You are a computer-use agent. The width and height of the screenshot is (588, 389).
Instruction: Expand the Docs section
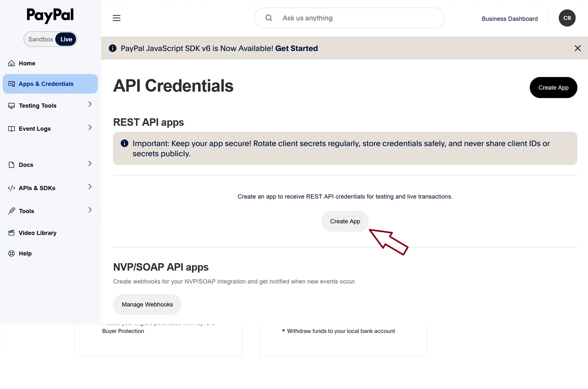point(90,164)
